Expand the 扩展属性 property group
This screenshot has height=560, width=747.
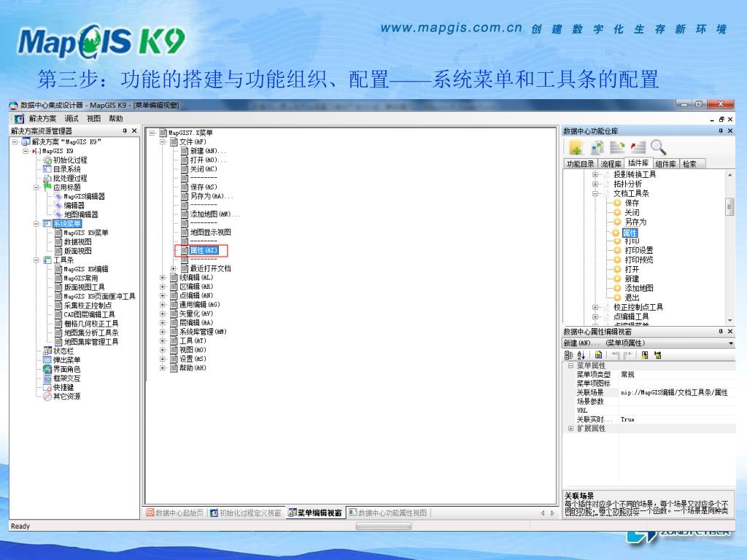point(570,429)
